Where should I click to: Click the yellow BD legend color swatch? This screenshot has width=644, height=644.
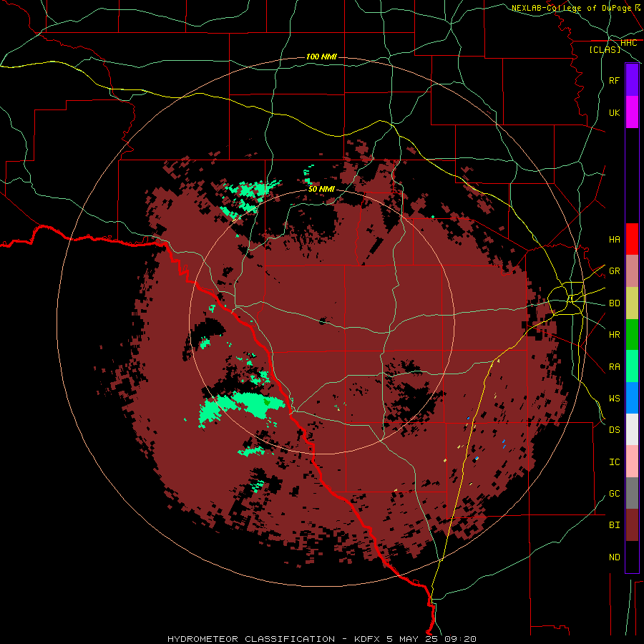(x=632, y=303)
